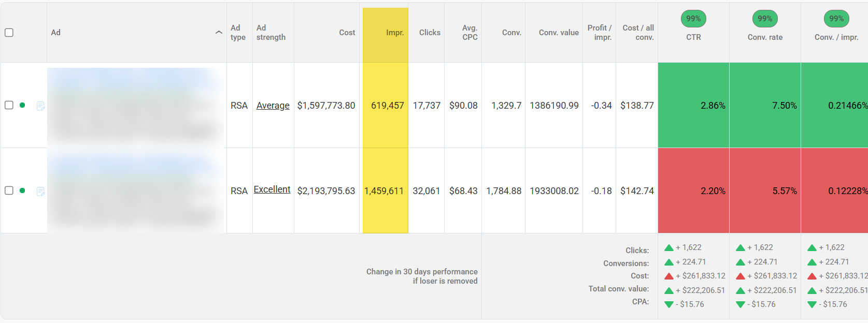Open the edit note icon for Excellent ad
Viewport: 868px width, 323px height.
tap(41, 192)
